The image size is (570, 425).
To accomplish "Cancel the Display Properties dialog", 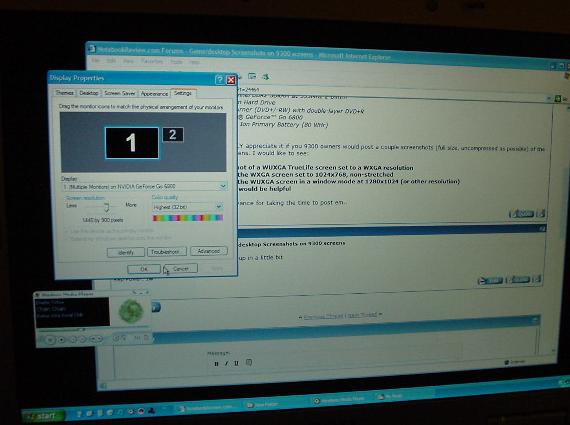I will (x=181, y=268).
